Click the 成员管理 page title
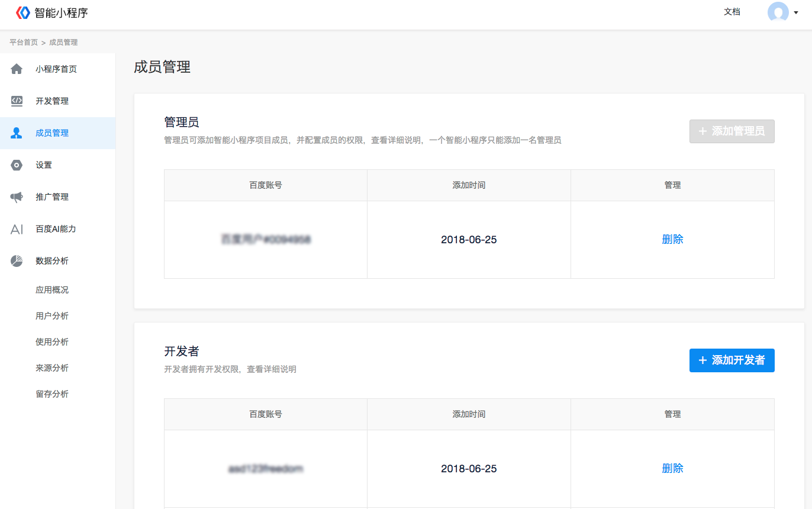The image size is (812, 509). coord(162,67)
